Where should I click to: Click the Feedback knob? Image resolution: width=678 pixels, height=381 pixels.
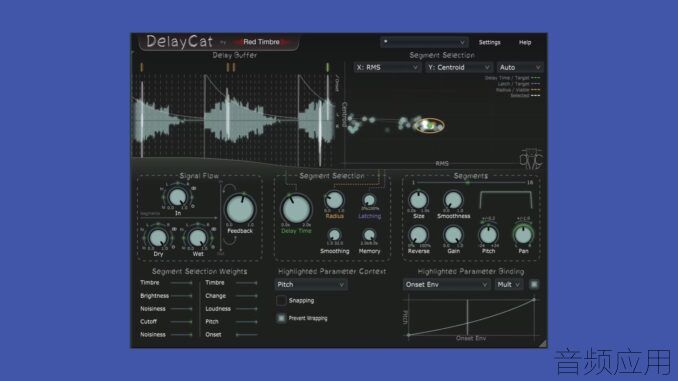pyautogui.click(x=240, y=208)
